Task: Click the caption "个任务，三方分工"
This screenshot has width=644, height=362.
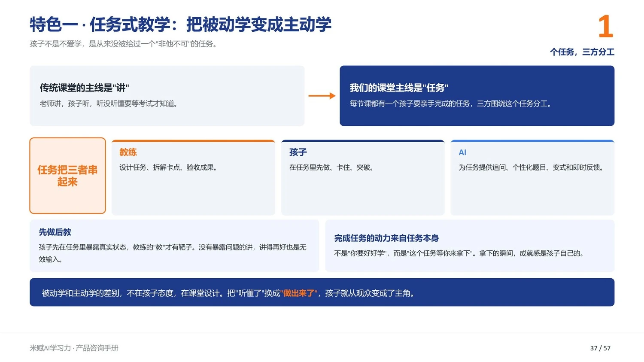Action: point(582,52)
